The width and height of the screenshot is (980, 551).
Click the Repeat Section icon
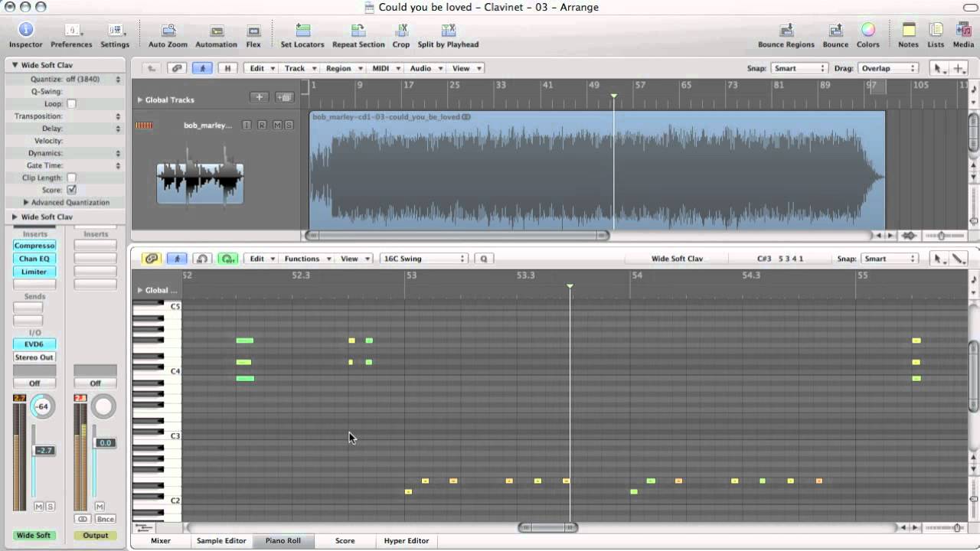pyautogui.click(x=358, y=31)
